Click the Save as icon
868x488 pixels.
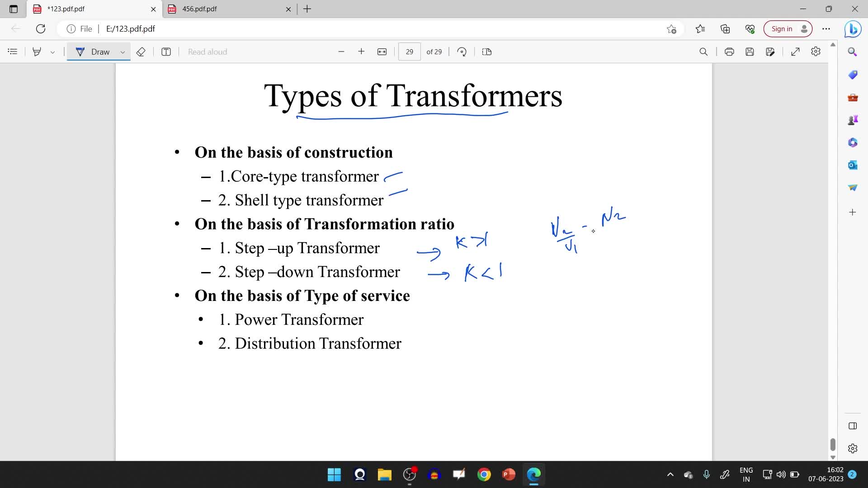(x=770, y=52)
